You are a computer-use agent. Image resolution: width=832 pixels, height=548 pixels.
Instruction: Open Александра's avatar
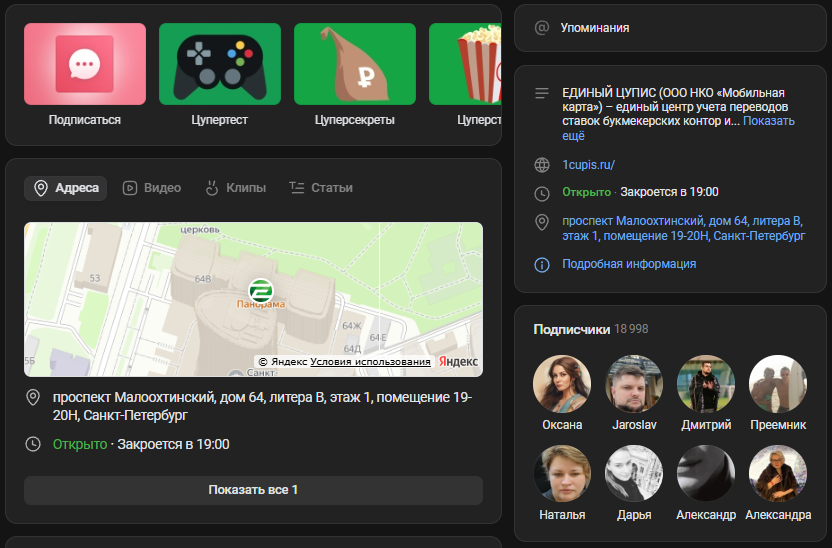point(778,474)
